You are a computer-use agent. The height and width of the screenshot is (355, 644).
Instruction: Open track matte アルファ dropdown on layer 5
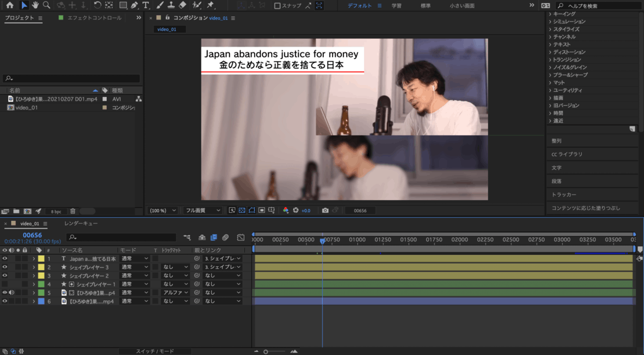point(175,293)
